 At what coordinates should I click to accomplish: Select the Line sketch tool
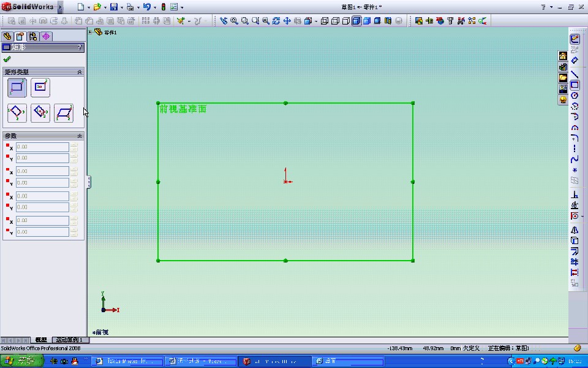point(575,74)
